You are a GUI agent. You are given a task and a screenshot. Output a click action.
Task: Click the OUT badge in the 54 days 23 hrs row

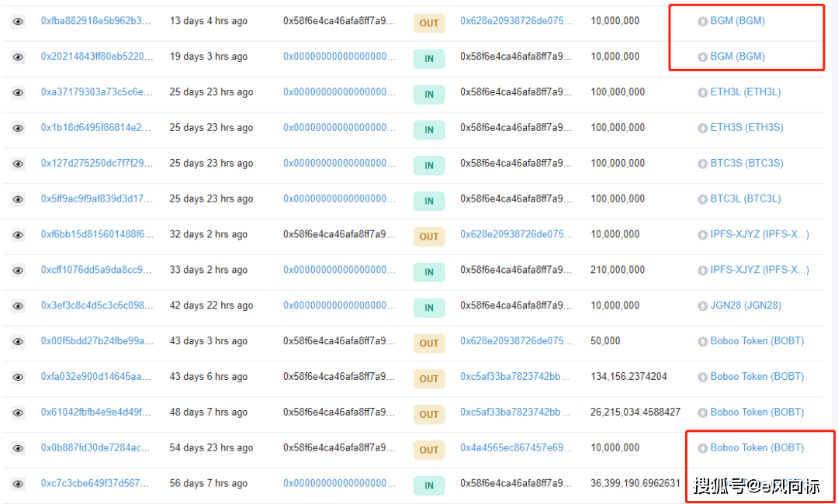click(428, 450)
